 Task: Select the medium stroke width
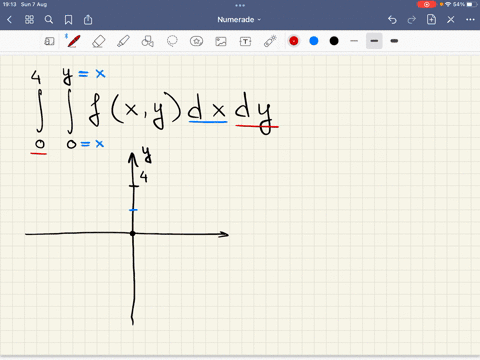point(374,41)
